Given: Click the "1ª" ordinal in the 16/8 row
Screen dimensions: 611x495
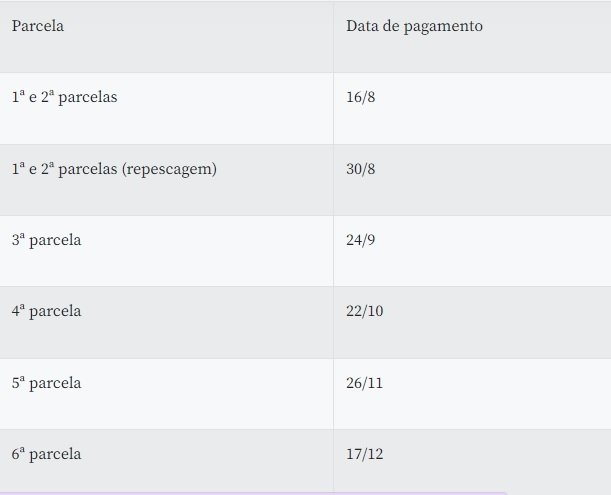Looking at the screenshot, I should click(18, 99).
